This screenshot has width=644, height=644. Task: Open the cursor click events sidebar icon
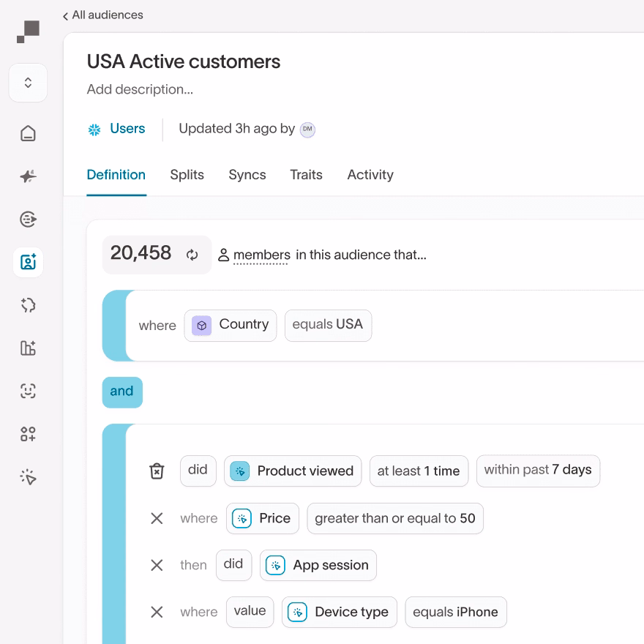pyautogui.click(x=28, y=477)
